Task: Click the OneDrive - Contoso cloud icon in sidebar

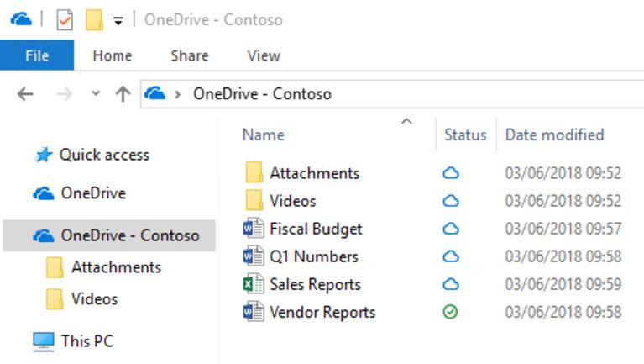Action: click(x=44, y=235)
